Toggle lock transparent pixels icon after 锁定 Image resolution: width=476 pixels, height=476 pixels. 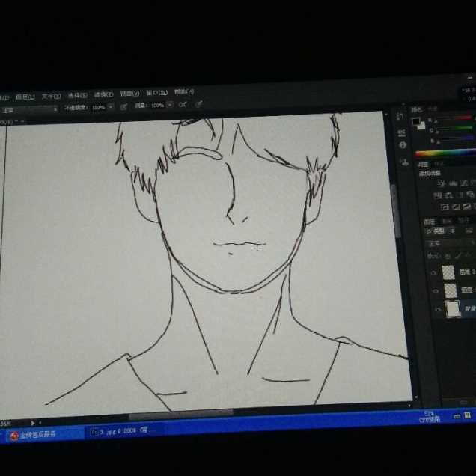click(448, 257)
